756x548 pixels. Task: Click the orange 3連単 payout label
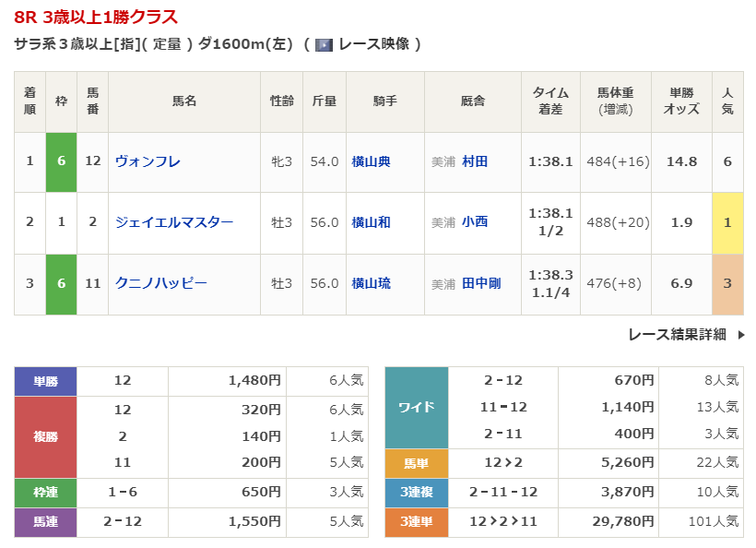tap(416, 522)
